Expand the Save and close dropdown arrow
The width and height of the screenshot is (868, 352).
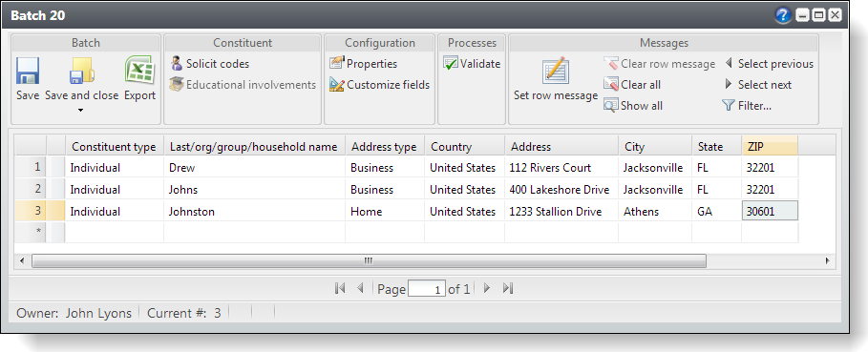(81, 111)
